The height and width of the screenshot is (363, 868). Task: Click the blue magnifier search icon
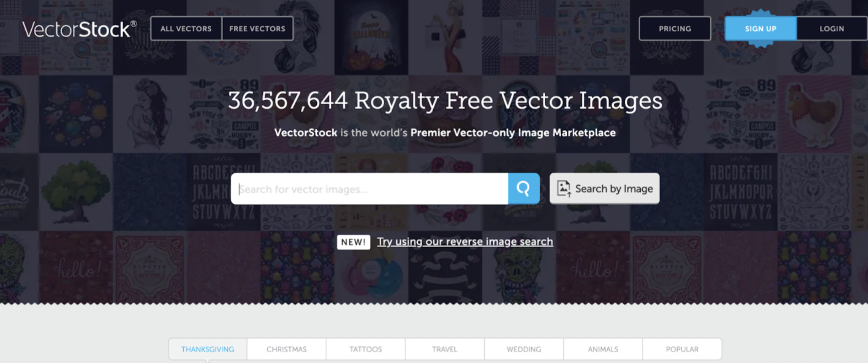[x=524, y=188]
